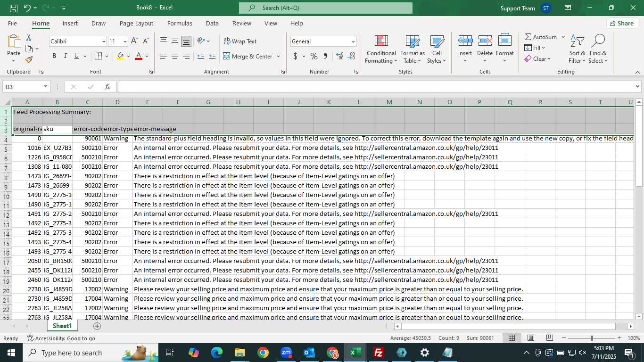Image resolution: width=644 pixels, height=362 pixels.
Task: Click the Format Painter brush icon
Action: click(29, 59)
